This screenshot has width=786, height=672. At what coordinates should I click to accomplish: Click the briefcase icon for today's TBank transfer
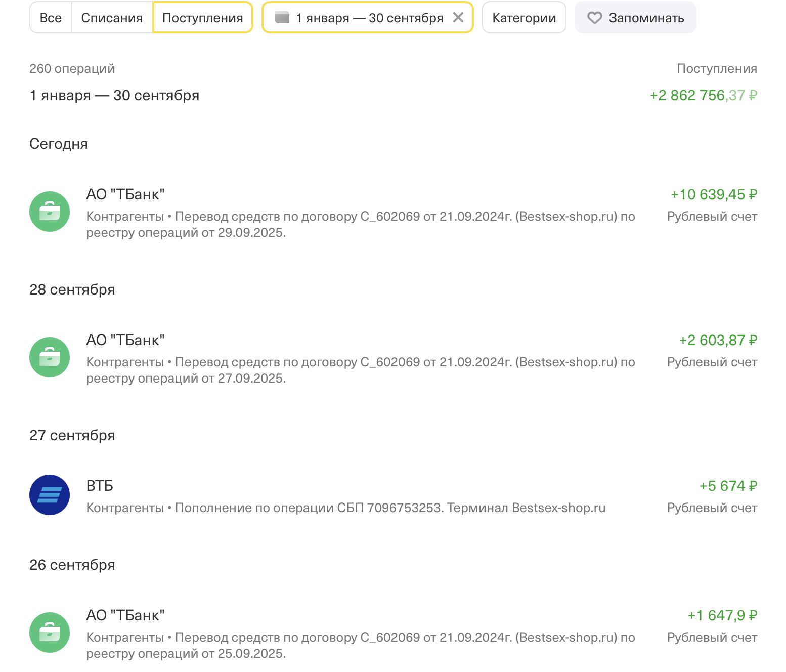(50, 212)
